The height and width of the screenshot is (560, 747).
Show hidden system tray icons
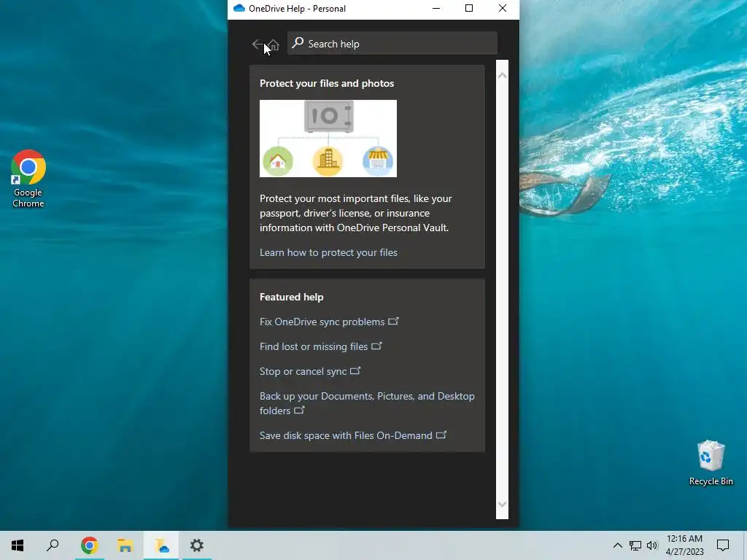(x=617, y=545)
